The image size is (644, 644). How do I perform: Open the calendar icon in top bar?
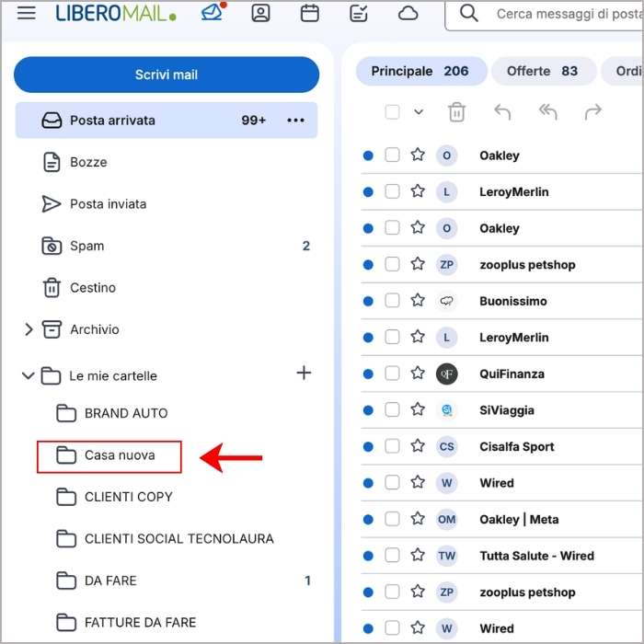pyautogui.click(x=310, y=13)
